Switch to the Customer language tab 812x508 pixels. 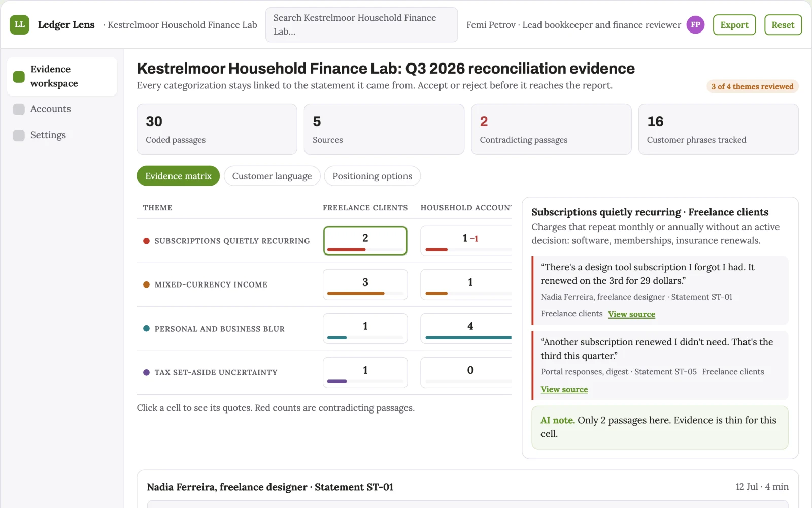click(x=272, y=176)
